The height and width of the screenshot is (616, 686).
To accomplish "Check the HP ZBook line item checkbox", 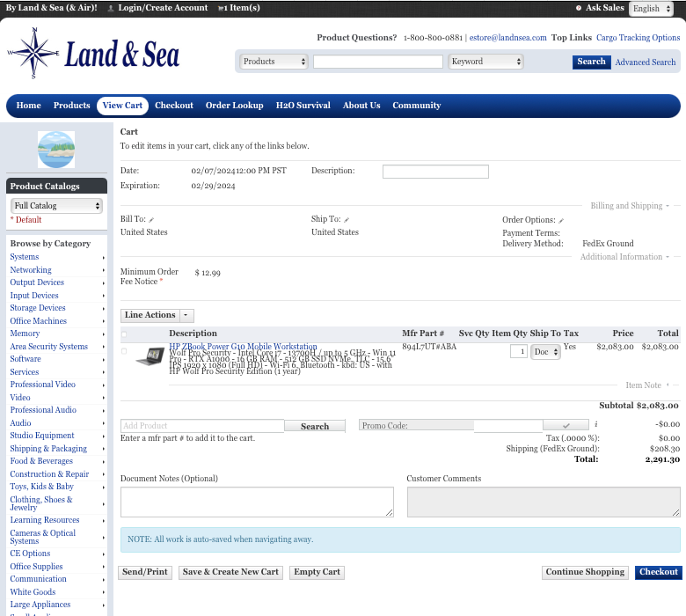I will (x=124, y=351).
